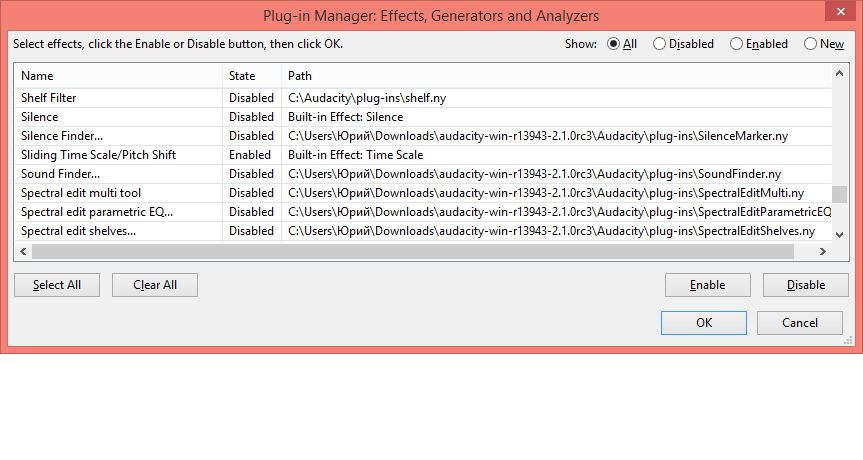The width and height of the screenshot is (863, 460).
Task: Click the Enable button
Action: tap(707, 285)
